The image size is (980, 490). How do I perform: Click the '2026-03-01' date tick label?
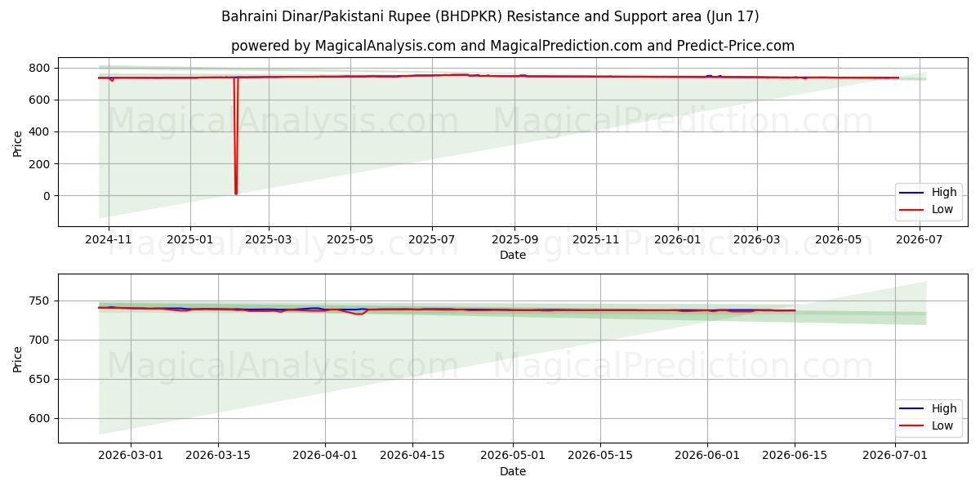click(x=131, y=457)
